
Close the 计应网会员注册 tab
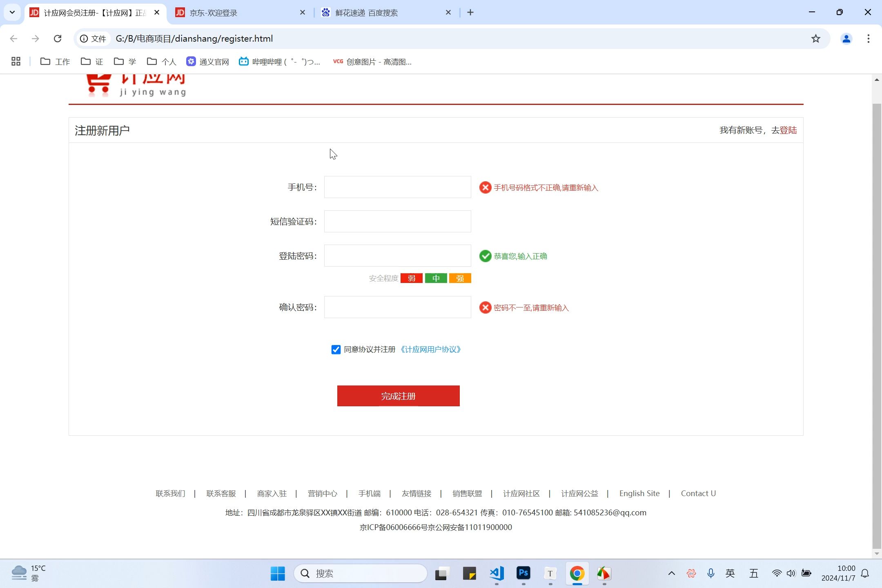point(157,13)
